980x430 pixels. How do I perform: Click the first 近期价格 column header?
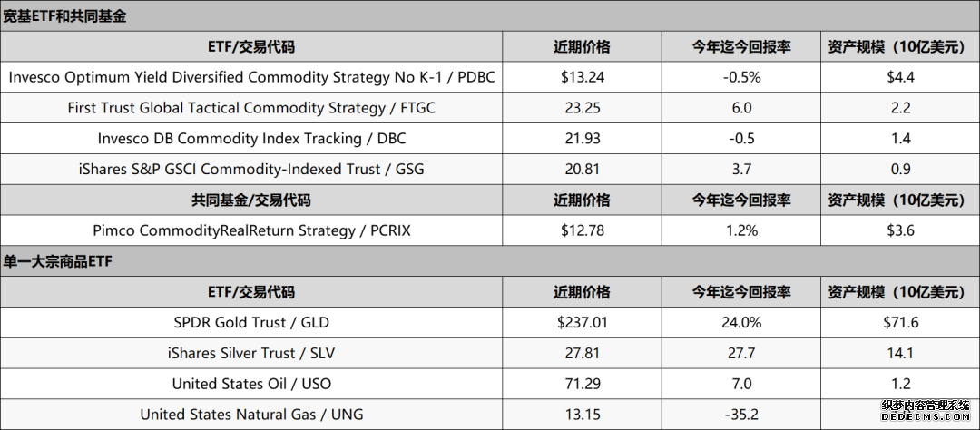[582, 47]
